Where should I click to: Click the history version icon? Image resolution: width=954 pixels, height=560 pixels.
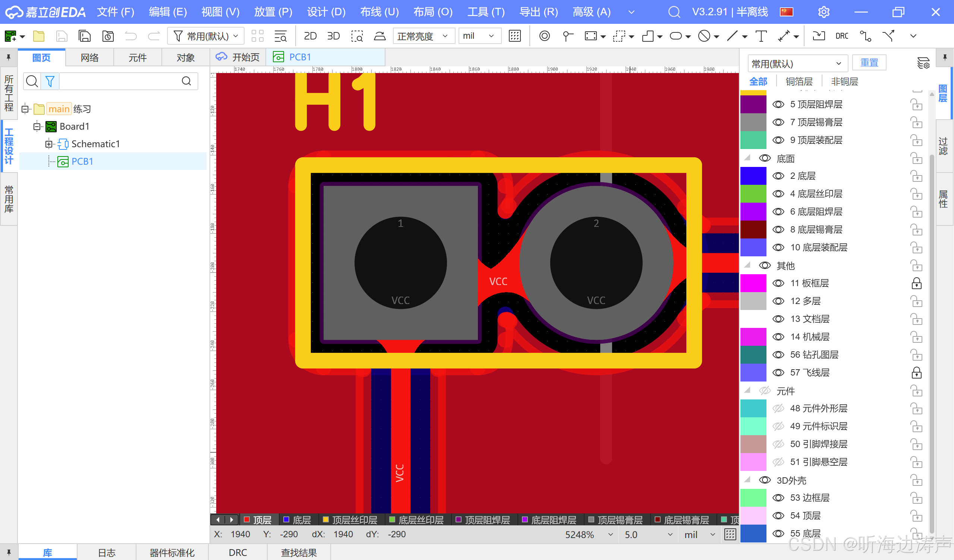pyautogui.click(x=108, y=36)
